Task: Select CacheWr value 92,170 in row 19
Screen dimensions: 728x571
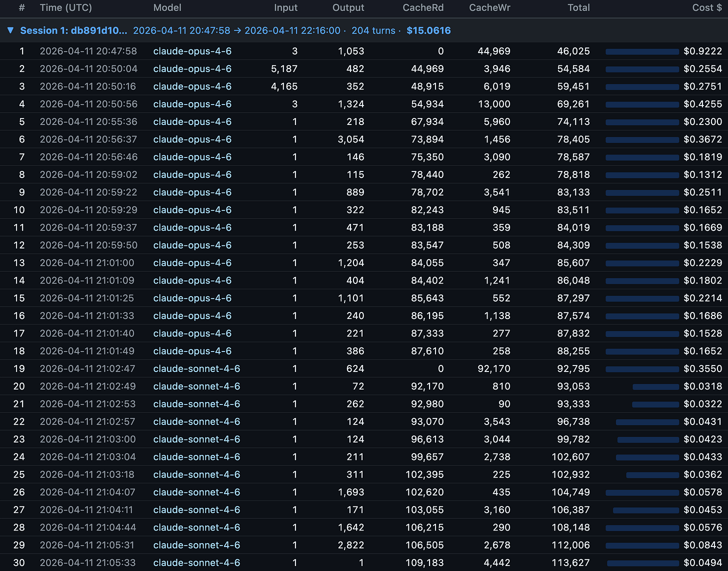Action: pyautogui.click(x=494, y=368)
